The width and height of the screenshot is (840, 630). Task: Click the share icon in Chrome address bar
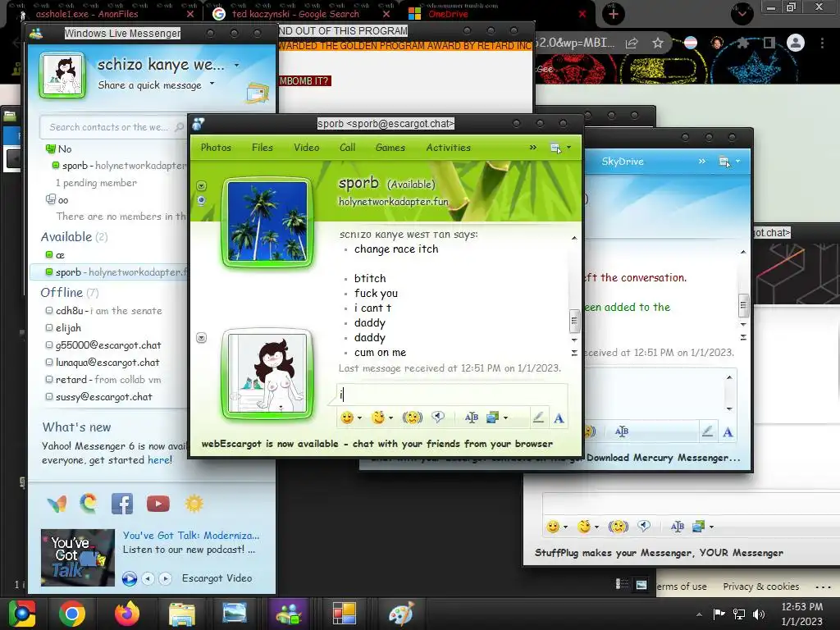(632, 43)
